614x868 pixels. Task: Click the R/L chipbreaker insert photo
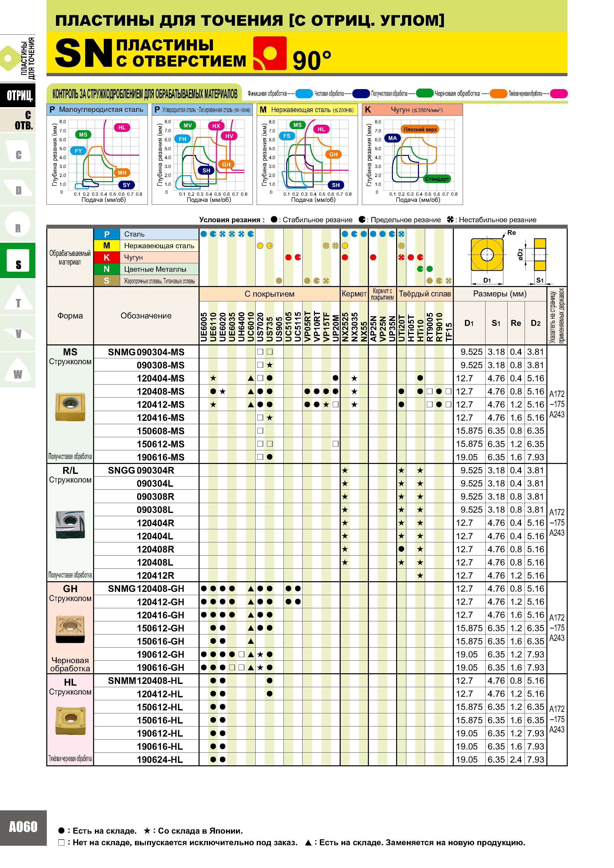[70, 524]
